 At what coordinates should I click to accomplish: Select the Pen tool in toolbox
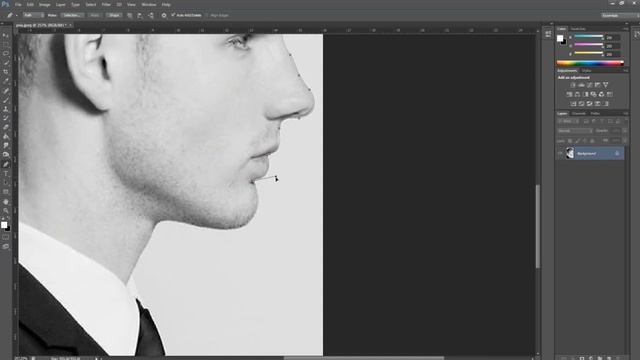6,164
